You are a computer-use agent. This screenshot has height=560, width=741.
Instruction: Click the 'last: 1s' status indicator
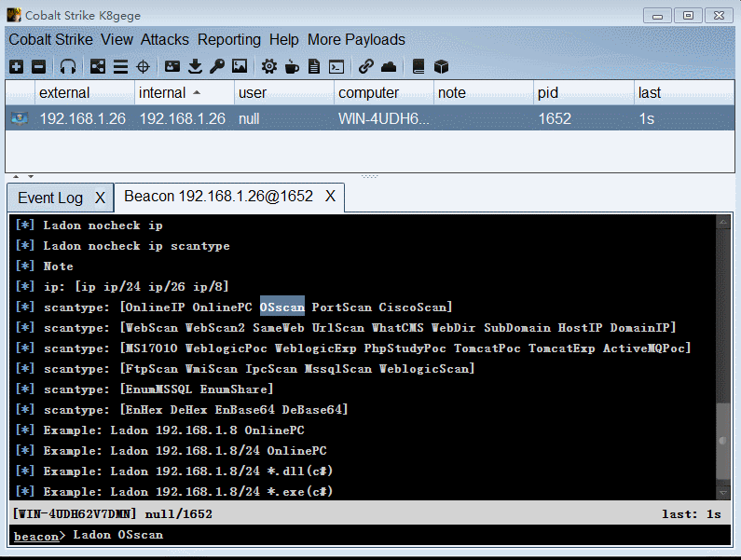click(692, 514)
